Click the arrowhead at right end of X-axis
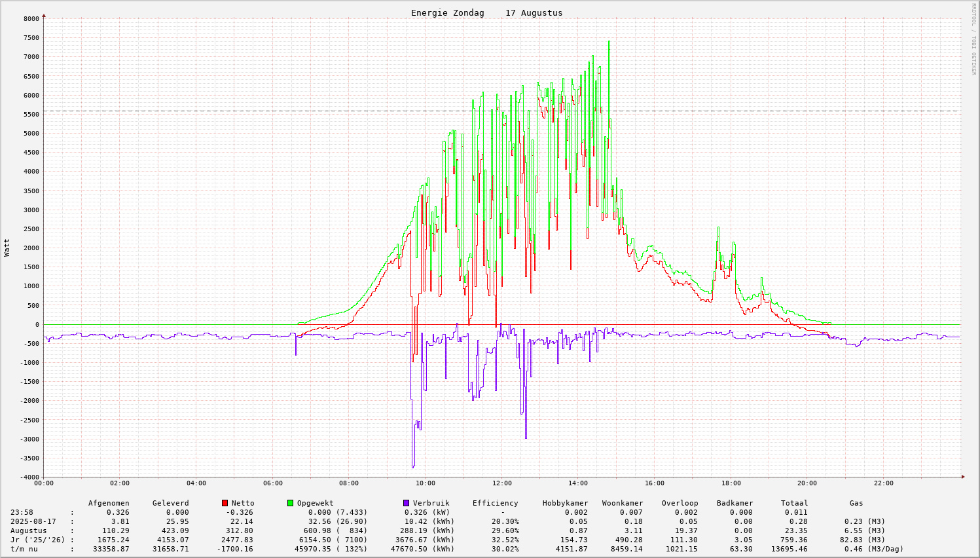The image size is (980, 558). pyautogui.click(x=963, y=477)
